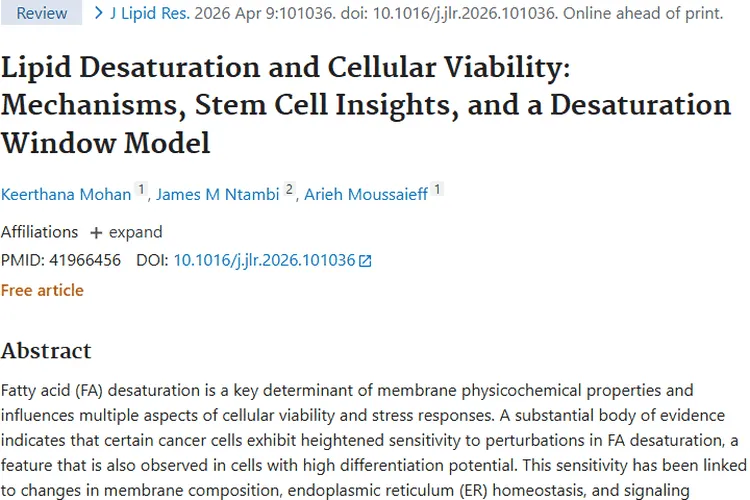Screen dimensions: 750x500
Task: Click affiliation superscript 1 after Arieh Moussaieff
Action: tap(438, 189)
